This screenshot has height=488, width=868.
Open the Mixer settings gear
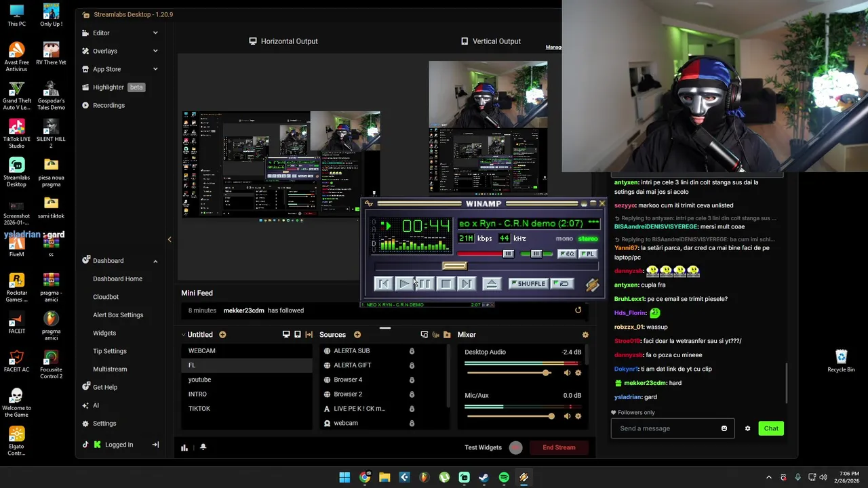click(585, 335)
